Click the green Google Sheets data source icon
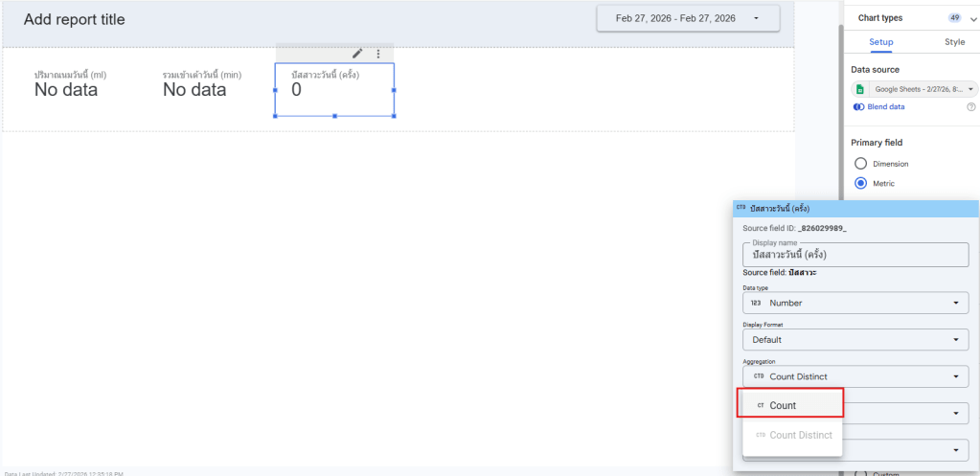This screenshot has width=980, height=476. [860, 89]
